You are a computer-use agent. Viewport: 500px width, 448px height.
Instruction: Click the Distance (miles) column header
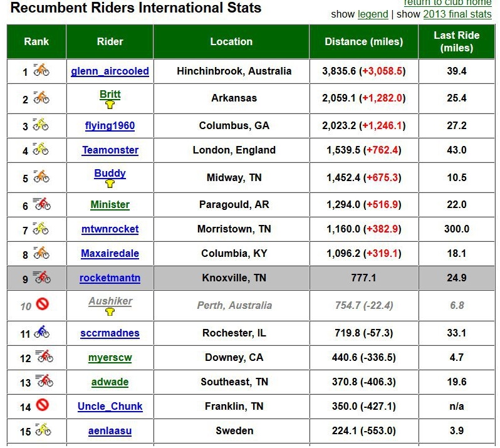click(x=363, y=41)
